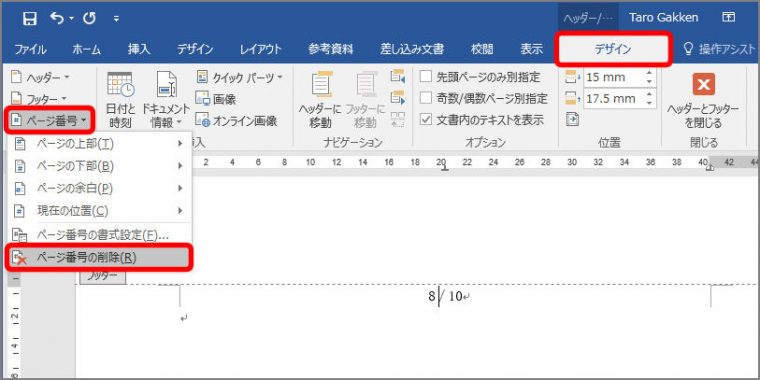760x380 pixels.
Task: Select the header/footer tools デザイン tab
Action: coord(613,49)
